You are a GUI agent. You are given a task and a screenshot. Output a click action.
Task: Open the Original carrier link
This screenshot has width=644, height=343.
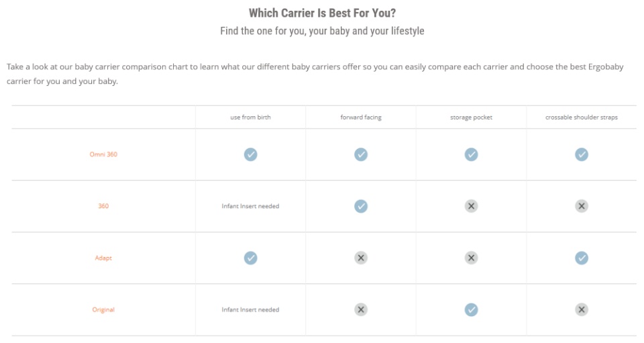coord(103,309)
